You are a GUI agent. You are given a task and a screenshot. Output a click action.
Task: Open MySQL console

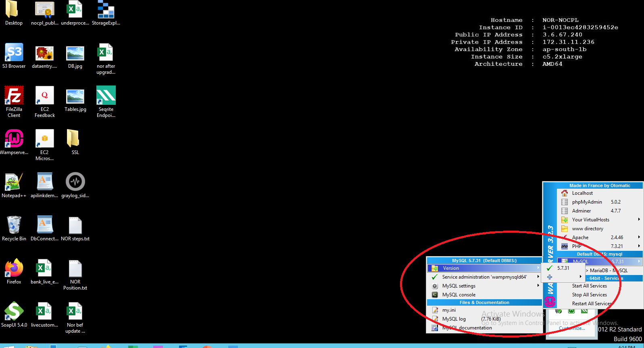(x=484, y=295)
